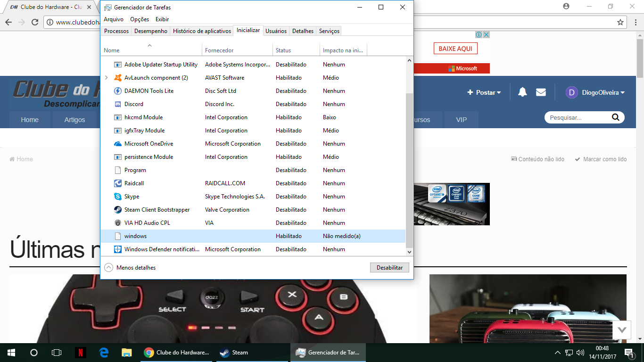The image size is (644, 362).
Task: Open Netflix from the taskbar
Action: pyautogui.click(x=81, y=353)
